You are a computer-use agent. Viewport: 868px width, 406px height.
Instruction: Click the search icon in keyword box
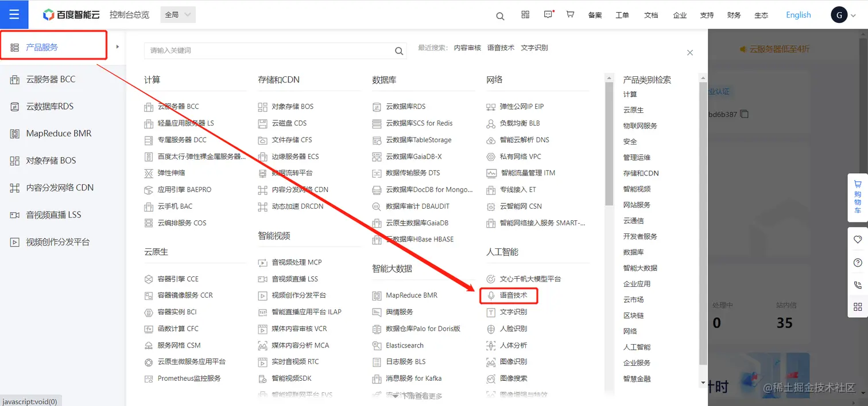[x=399, y=51]
